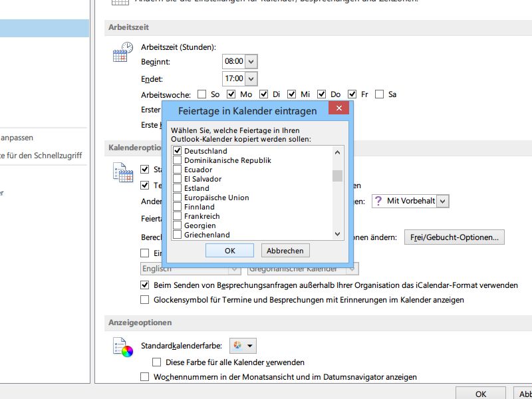Click scroll down arrow in country list

pos(337,234)
